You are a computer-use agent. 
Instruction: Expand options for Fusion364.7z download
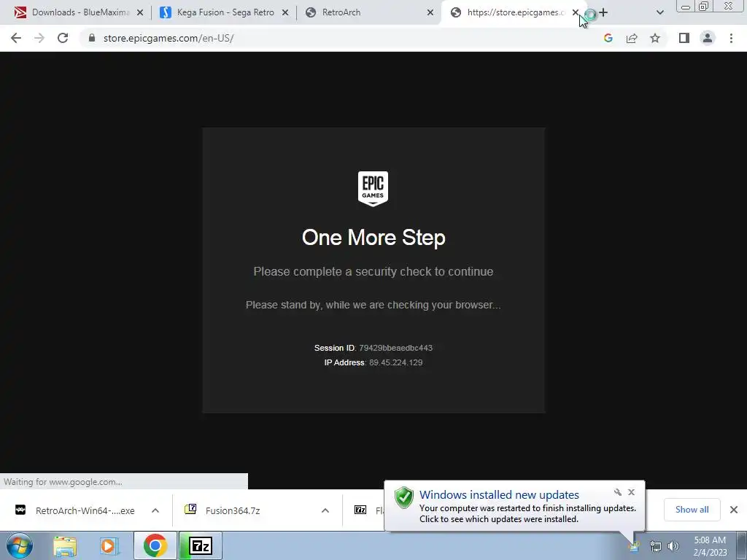click(x=325, y=510)
